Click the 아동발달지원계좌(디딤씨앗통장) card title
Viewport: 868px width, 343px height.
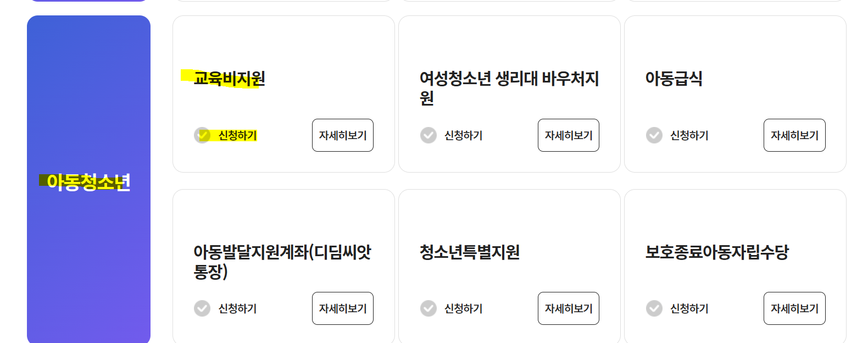click(x=284, y=263)
